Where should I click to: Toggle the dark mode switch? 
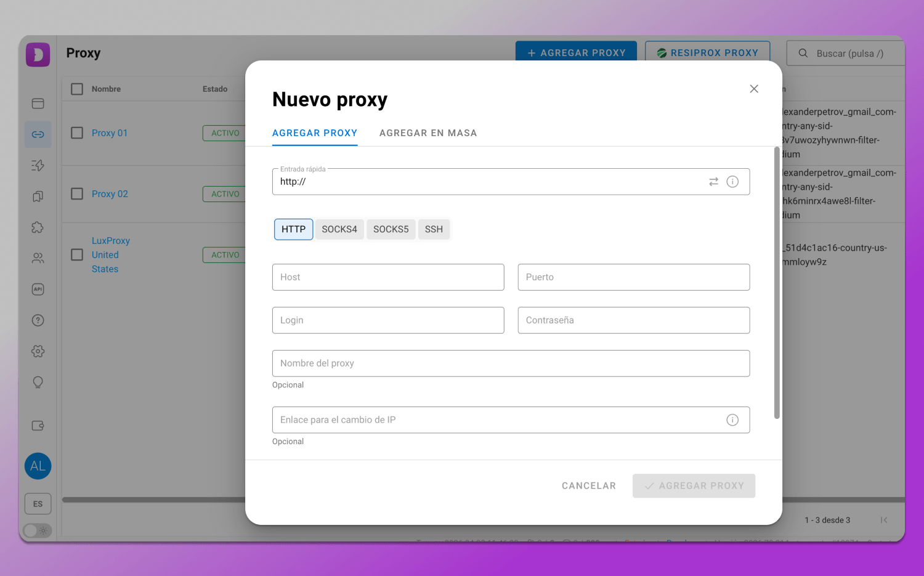click(37, 530)
